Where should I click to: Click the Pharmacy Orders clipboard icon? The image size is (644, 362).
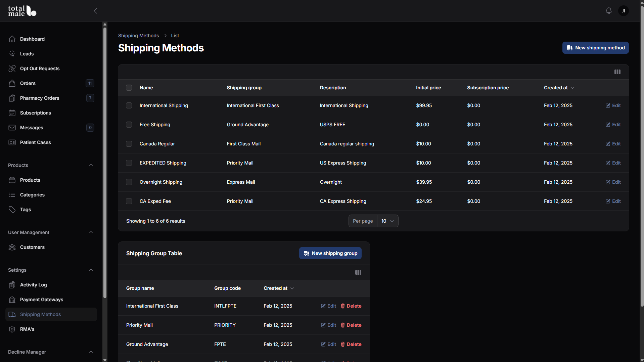(x=12, y=98)
